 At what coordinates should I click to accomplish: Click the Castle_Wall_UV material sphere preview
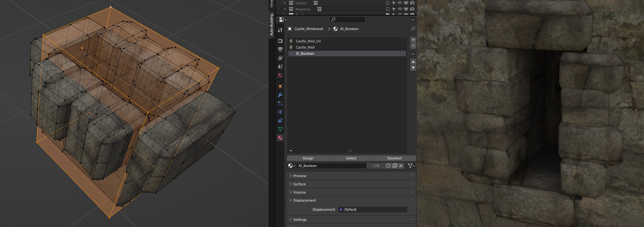tap(291, 41)
